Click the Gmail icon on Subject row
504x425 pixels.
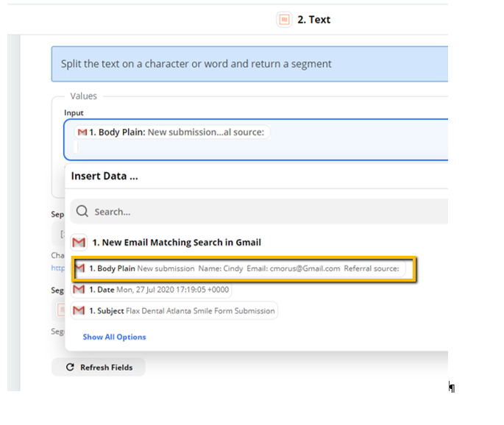pyautogui.click(x=79, y=310)
